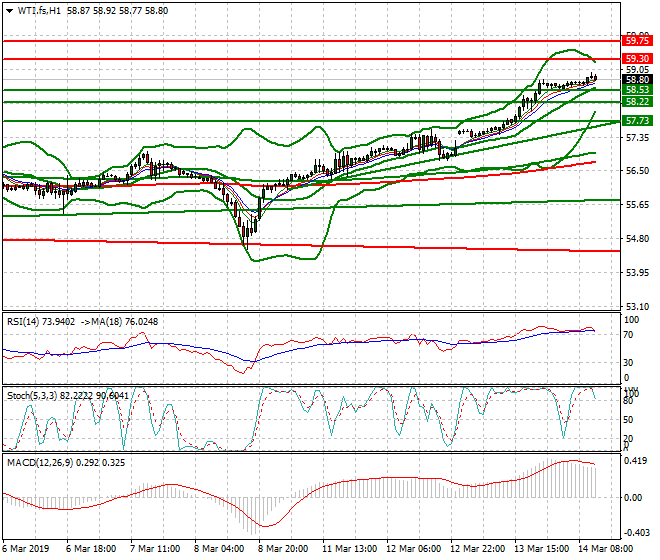Click the 13 Mar 15:00 time axis label
The width and height of the screenshot is (660, 560).
pos(541,549)
